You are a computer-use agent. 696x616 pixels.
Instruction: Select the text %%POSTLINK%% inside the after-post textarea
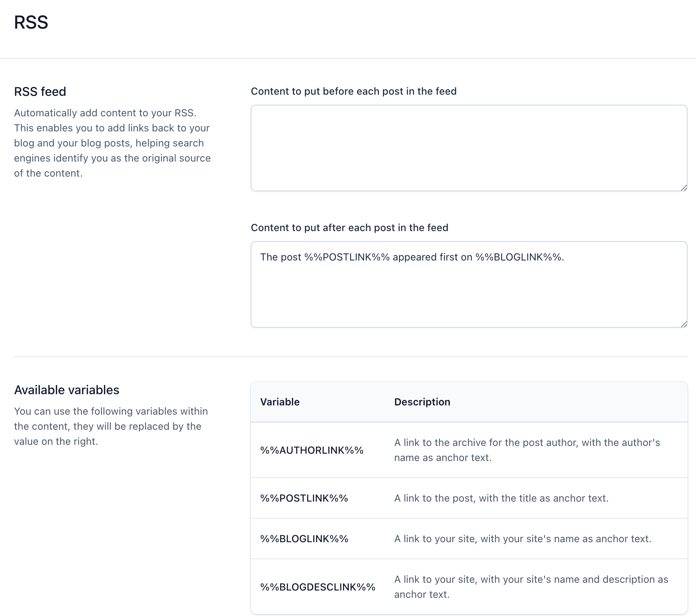(x=347, y=257)
